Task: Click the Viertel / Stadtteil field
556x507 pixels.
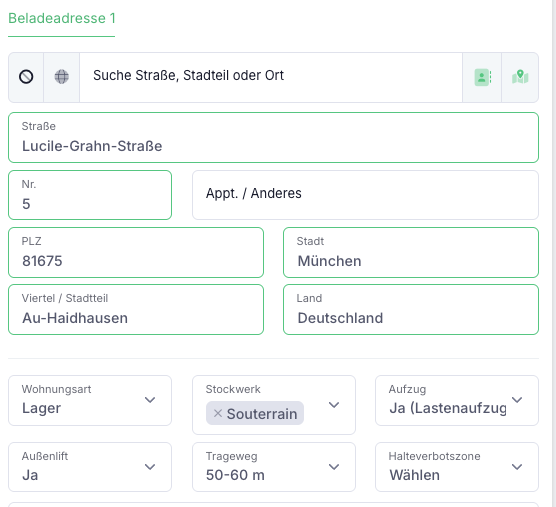Action: pos(136,310)
